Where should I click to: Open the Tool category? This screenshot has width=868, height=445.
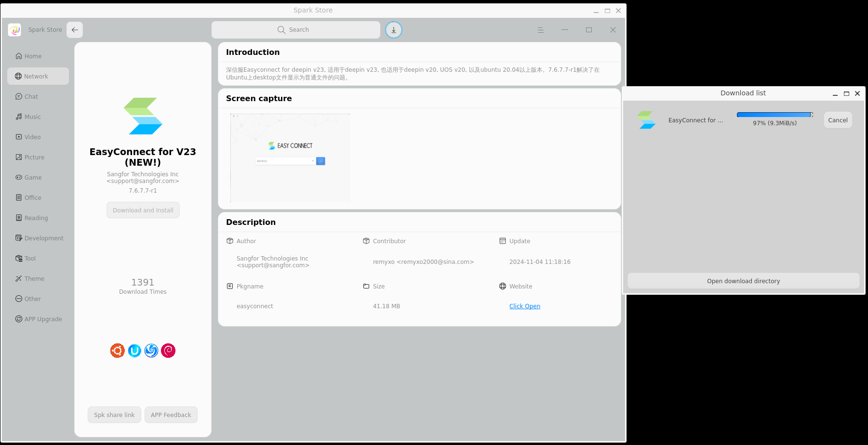click(x=38, y=258)
